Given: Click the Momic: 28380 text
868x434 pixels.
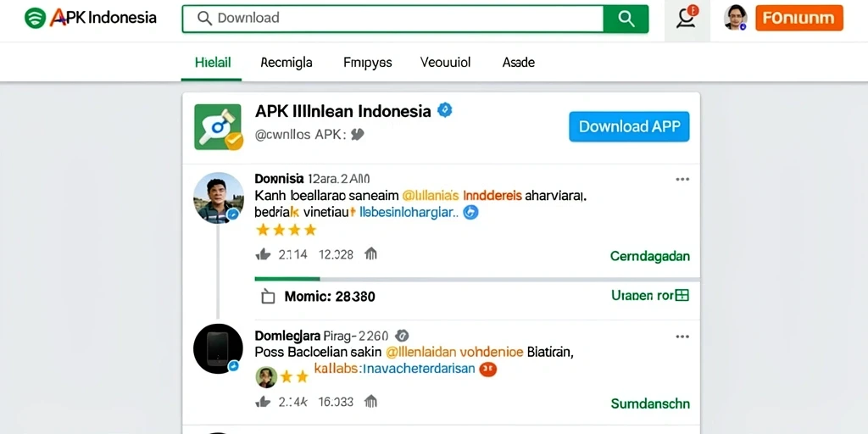Looking at the screenshot, I should (x=330, y=297).
